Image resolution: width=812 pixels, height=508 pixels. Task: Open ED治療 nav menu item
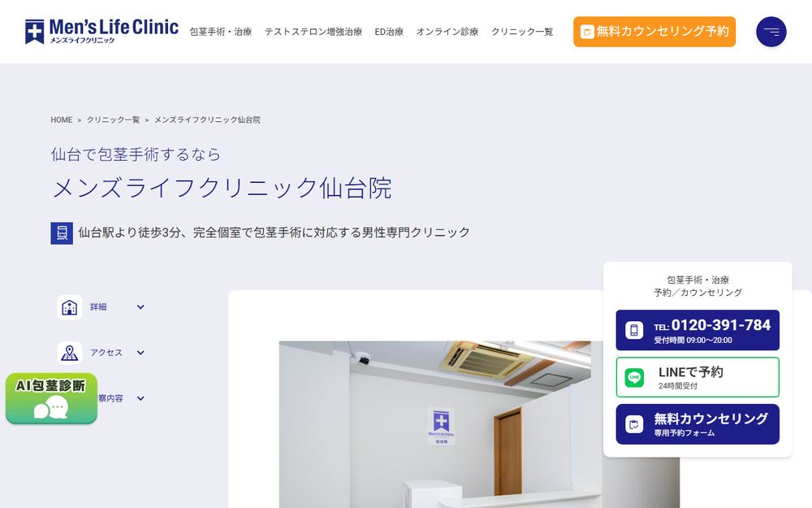pyautogui.click(x=389, y=32)
